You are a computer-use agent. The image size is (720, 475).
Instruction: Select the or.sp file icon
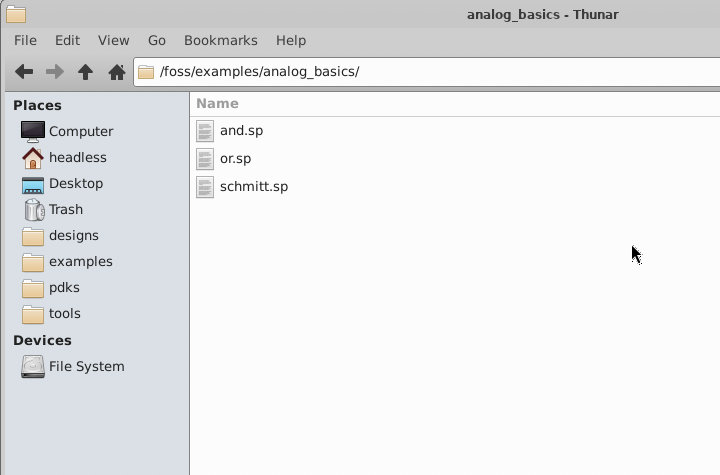point(205,159)
